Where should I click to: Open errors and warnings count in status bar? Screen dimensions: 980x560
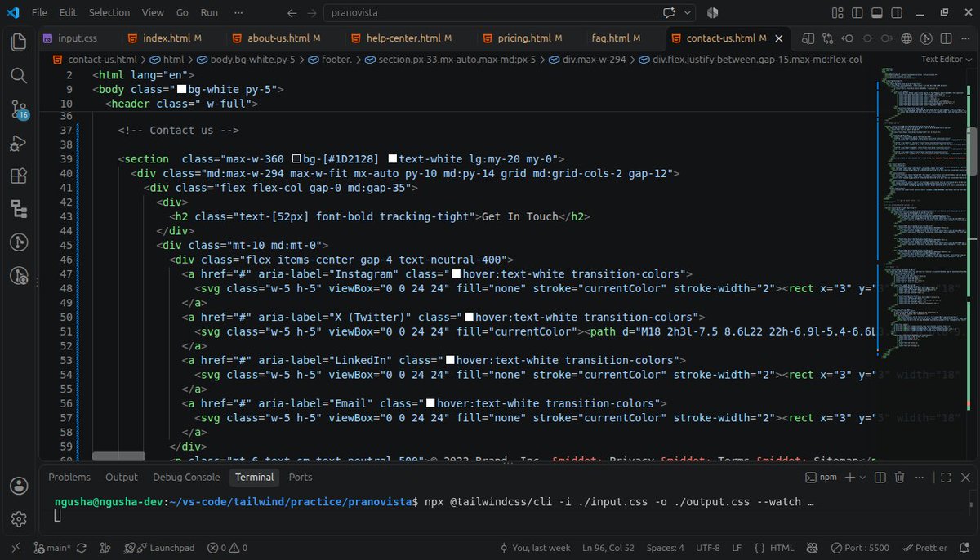[227, 548]
